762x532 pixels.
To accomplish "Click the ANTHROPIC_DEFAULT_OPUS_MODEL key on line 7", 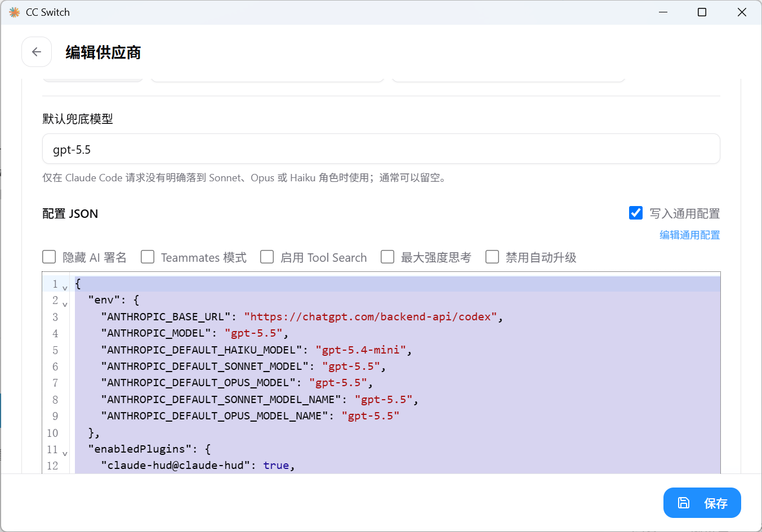I will point(198,383).
